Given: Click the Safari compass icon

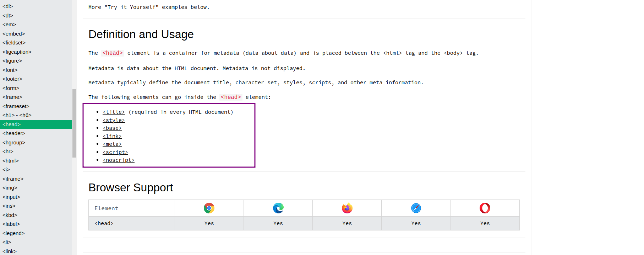Looking at the screenshot, I should pos(416,208).
